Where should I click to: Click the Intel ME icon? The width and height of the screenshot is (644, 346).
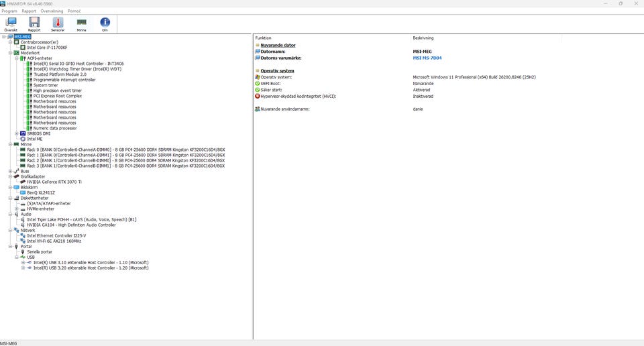click(x=23, y=139)
